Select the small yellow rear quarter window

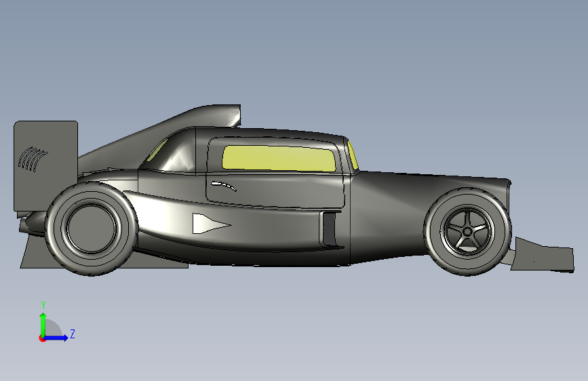[157, 151]
